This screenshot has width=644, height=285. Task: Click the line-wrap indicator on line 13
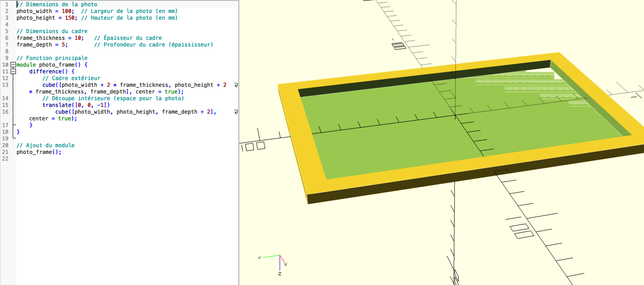point(236,85)
